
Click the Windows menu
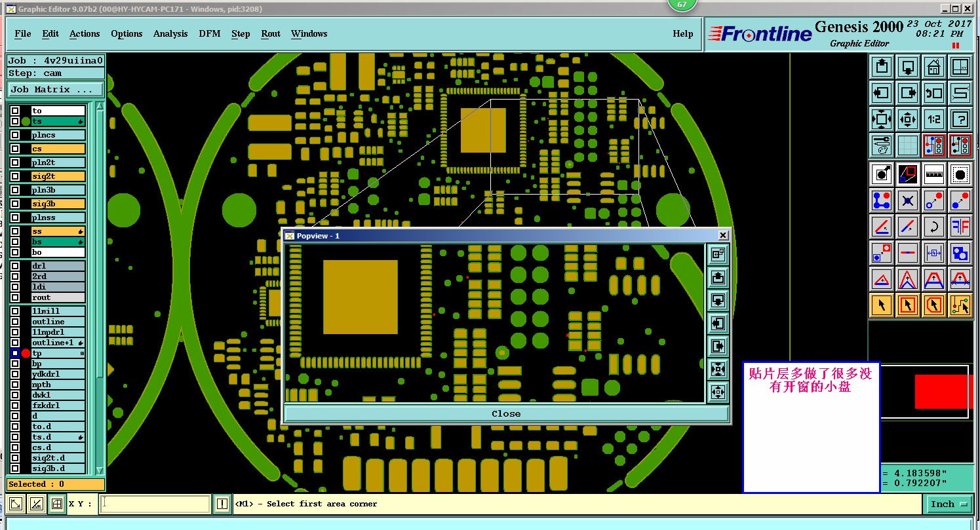coord(309,33)
